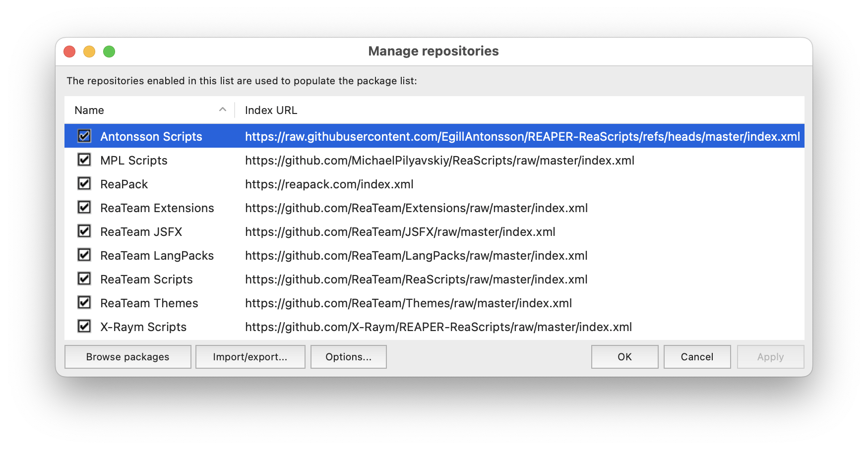868x450 pixels.
Task: Select the MPL Scripts index URL
Action: coord(439,161)
